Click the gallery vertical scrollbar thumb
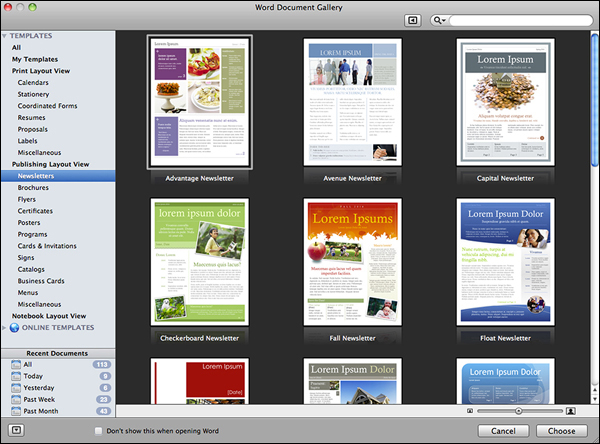Image resolution: width=600 pixels, height=444 pixels. pyautogui.click(x=595, y=100)
